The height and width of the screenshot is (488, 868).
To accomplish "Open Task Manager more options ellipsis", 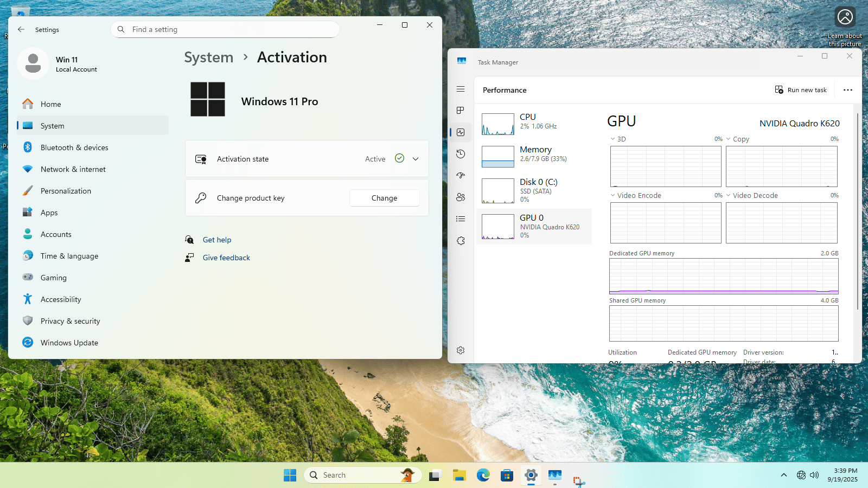I will pyautogui.click(x=848, y=90).
